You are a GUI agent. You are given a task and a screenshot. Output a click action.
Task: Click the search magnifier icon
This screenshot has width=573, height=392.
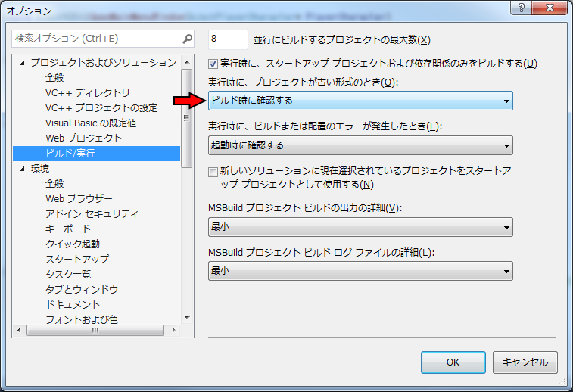187,39
